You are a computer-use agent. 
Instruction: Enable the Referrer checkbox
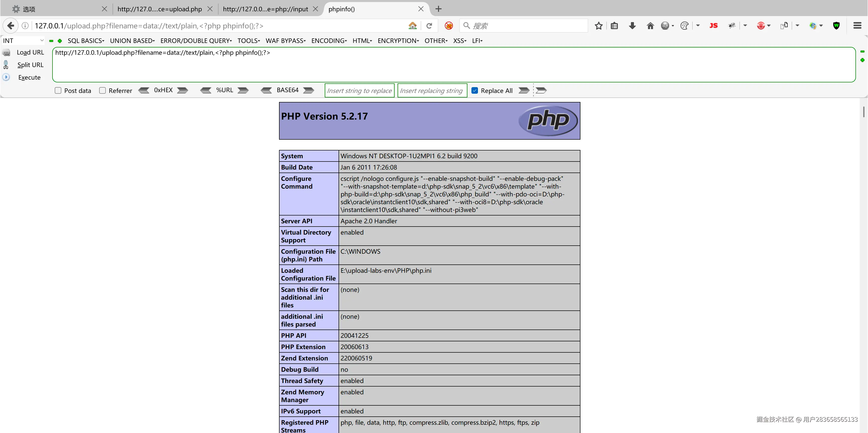pos(102,91)
